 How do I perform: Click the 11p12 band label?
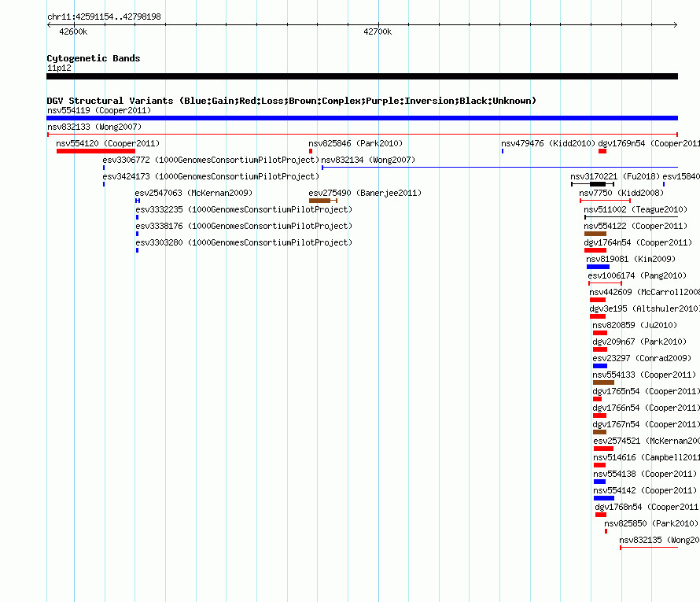(59, 68)
